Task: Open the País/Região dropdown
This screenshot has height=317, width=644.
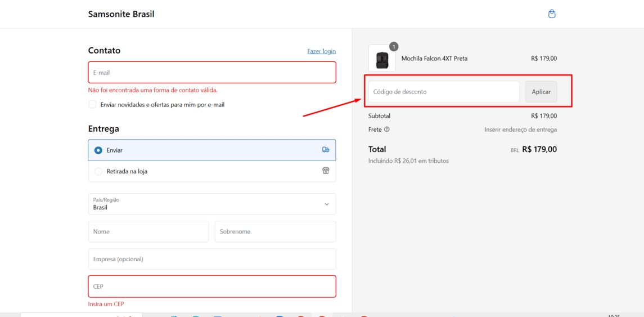Action: point(212,204)
